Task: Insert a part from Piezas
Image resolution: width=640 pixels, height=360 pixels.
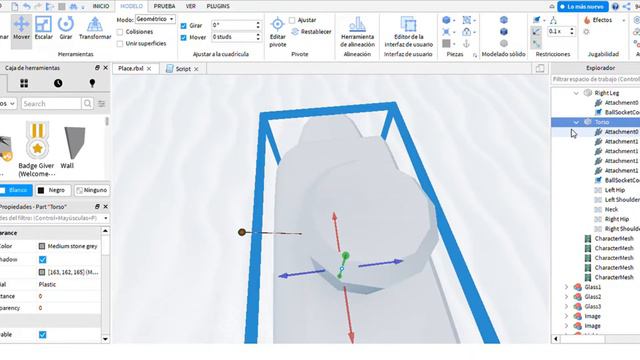Action: [447, 20]
